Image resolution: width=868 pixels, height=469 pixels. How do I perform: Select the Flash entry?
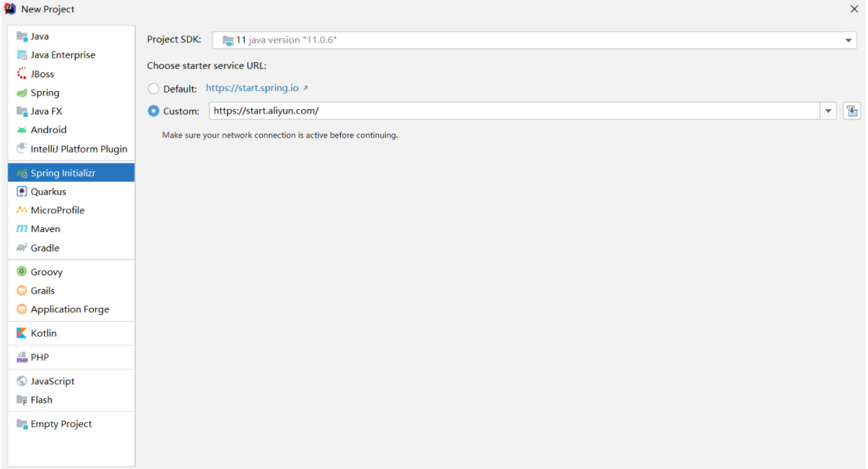point(71,400)
